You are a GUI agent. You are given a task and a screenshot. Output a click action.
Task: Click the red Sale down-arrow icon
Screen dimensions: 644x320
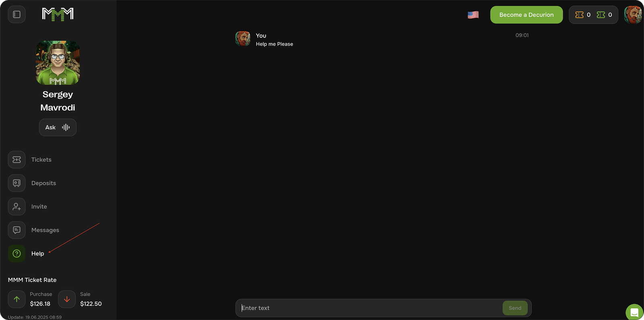tap(67, 299)
